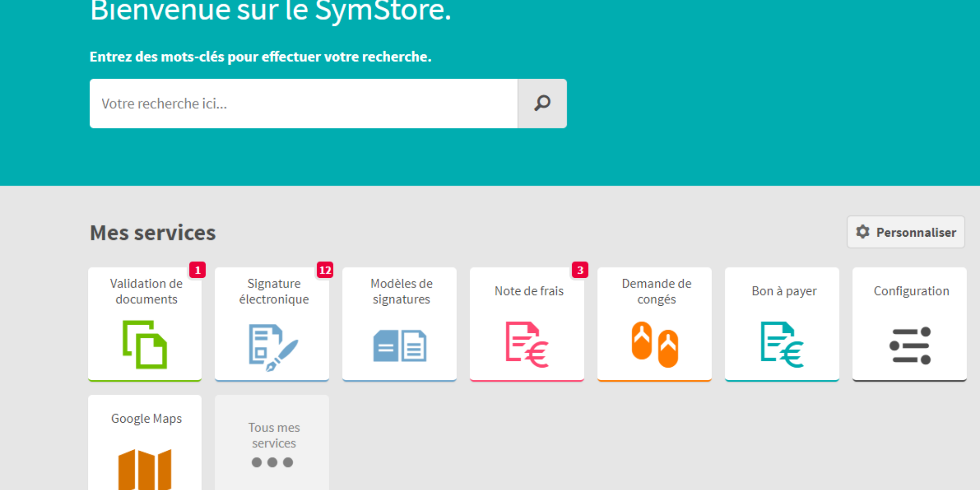Click the gear icon beside Personnaliser
Image resolution: width=980 pixels, height=490 pixels.
point(863,232)
